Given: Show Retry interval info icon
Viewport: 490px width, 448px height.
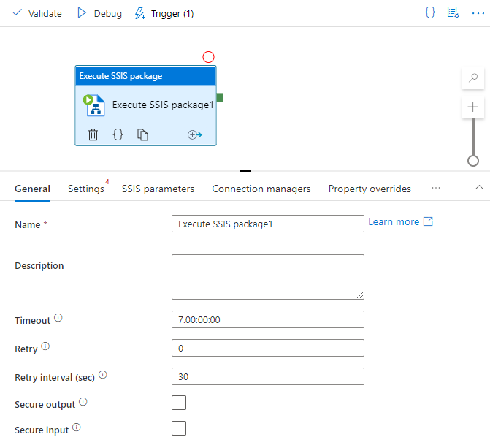Looking at the screenshot, I should click(x=103, y=375).
